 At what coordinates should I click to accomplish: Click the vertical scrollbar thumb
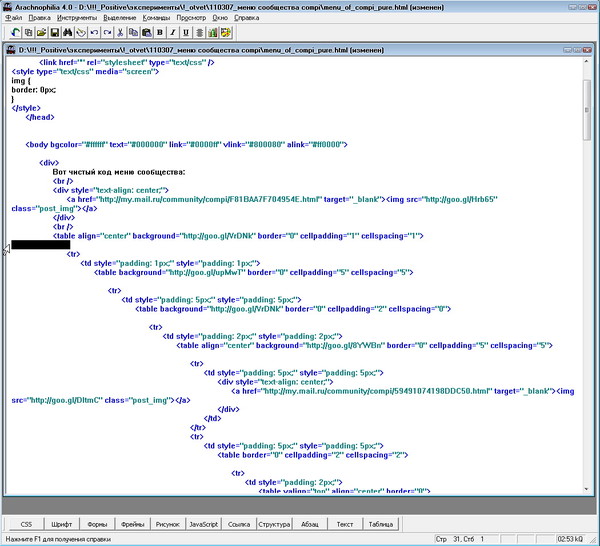(587, 110)
